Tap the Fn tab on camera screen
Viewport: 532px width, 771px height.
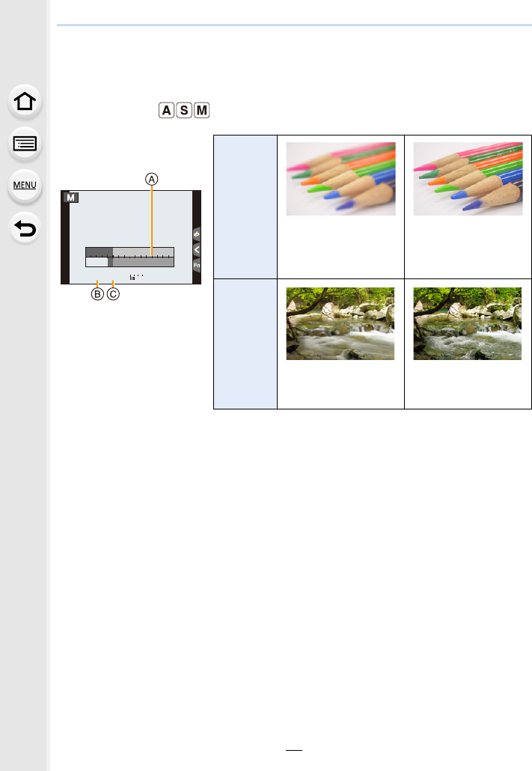click(197, 266)
